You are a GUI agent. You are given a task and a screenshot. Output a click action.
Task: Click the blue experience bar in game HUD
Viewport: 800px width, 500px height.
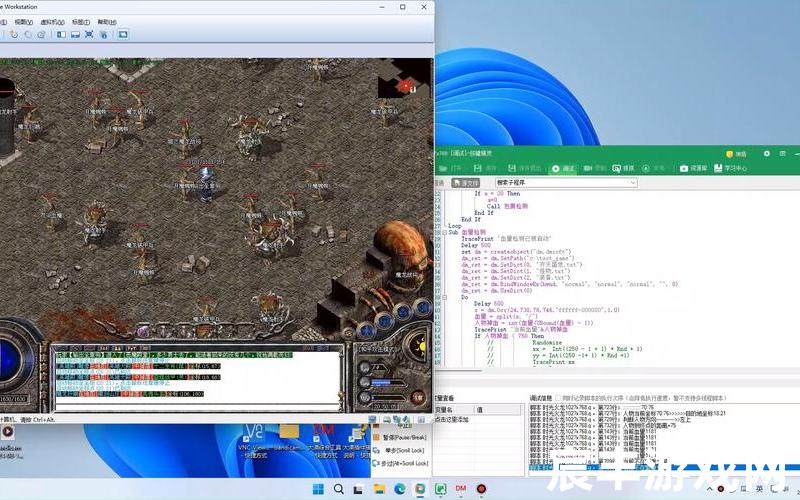pos(387,383)
